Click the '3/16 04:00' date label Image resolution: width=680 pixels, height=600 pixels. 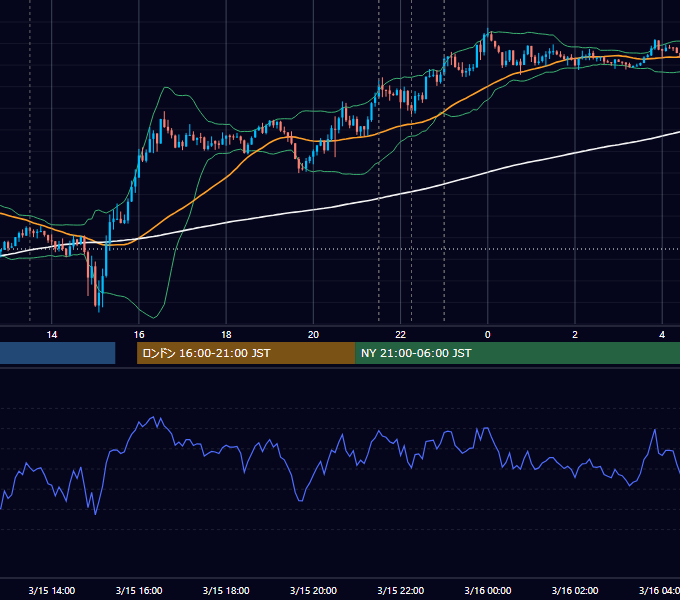[x=659, y=590]
